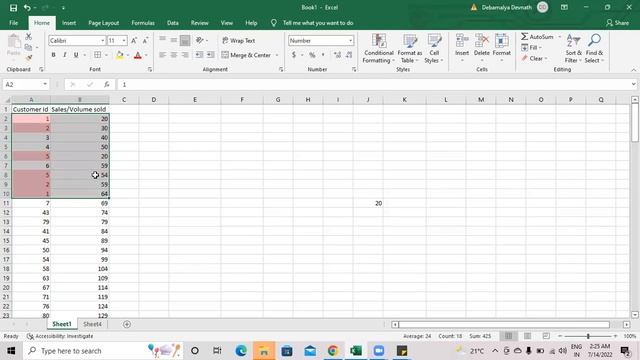The image size is (640, 360).
Task: Click the Format Painter brush icon
Action: pyautogui.click(x=29, y=58)
